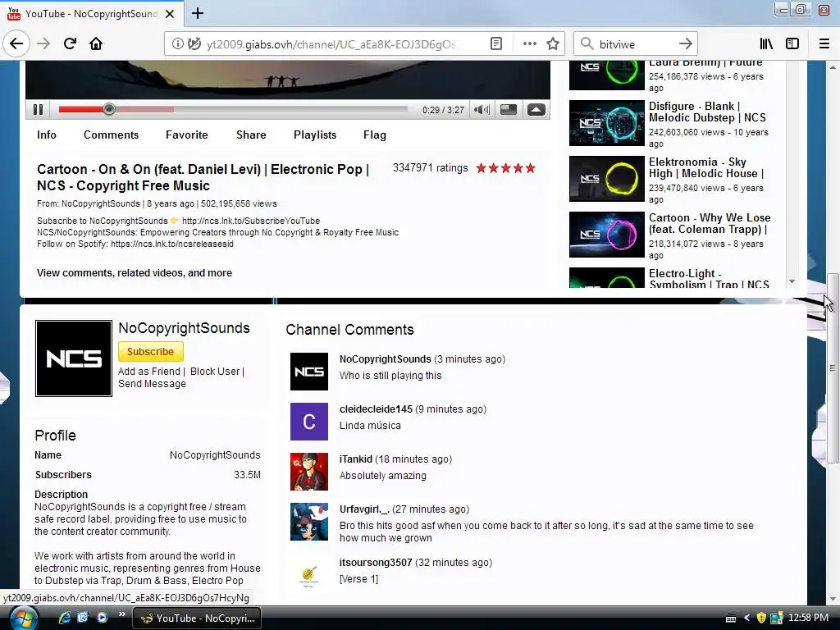Viewport: 840px width, 630px height.
Task: Click View comments, related videos, and more
Action: click(x=135, y=273)
